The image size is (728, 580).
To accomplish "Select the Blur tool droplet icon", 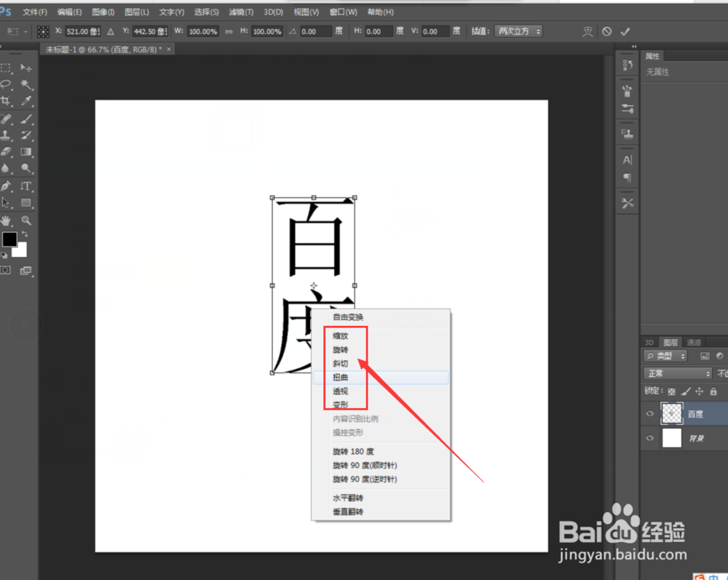I will click(x=6, y=168).
